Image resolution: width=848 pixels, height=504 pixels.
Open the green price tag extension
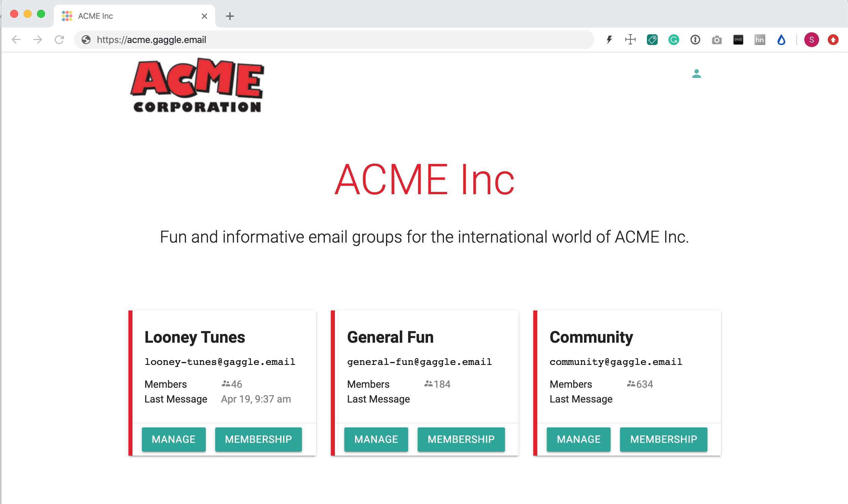coord(652,40)
